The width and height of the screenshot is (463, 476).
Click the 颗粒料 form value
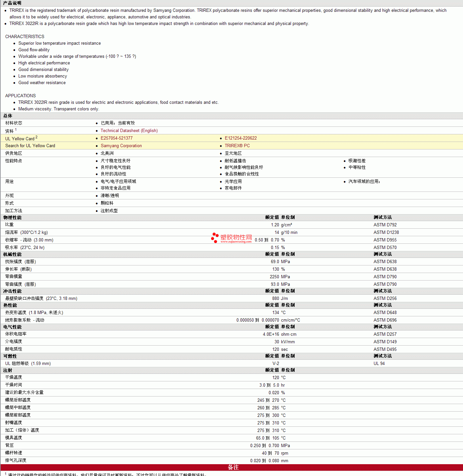[107, 203]
